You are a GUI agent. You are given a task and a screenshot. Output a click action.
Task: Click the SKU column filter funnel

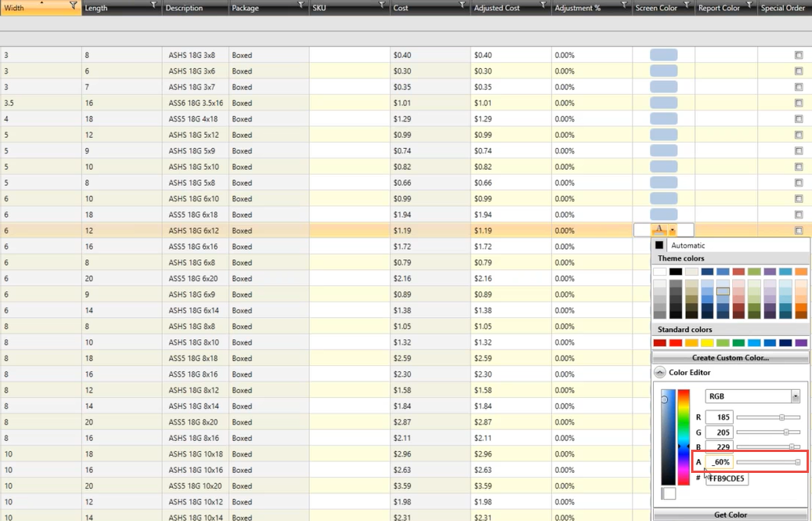(x=381, y=5)
